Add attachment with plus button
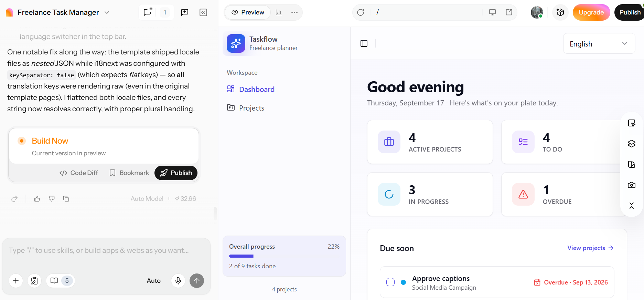 (16, 281)
